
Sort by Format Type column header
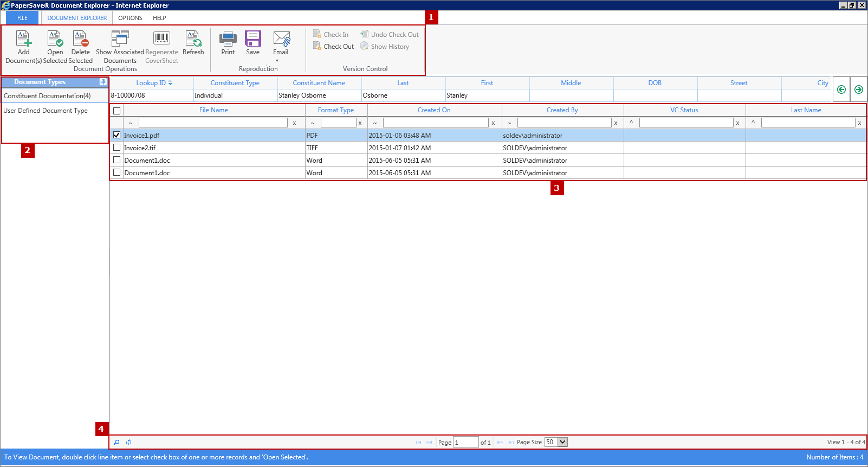[x=336, y=110]
